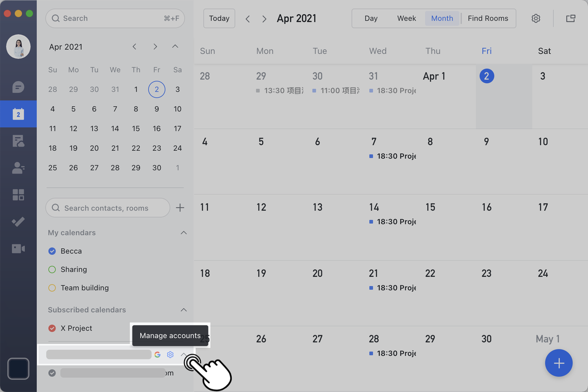Viewport: 588px width, 392px height.
Task: Collapse the My calendars section
Action: point(184,233)
